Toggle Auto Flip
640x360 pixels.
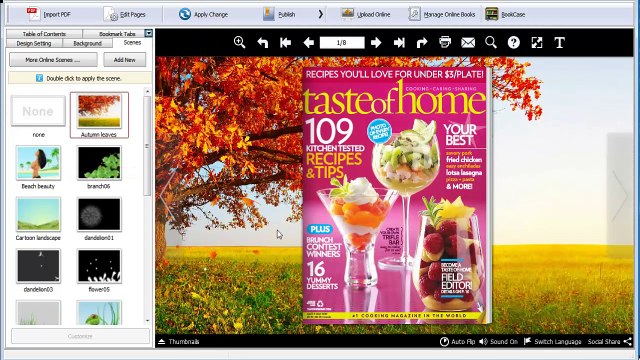click(457, 342)
